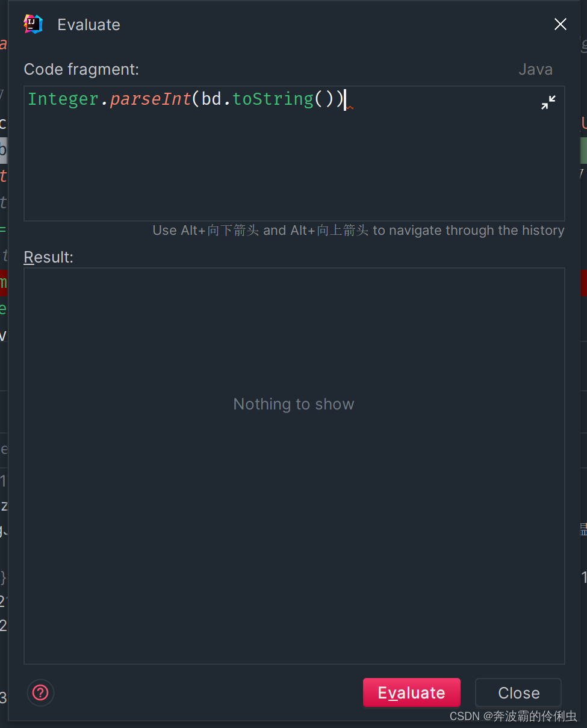Click the Evaluate dialog title text
The image size is (587, 728).
(x=89, y=25)
